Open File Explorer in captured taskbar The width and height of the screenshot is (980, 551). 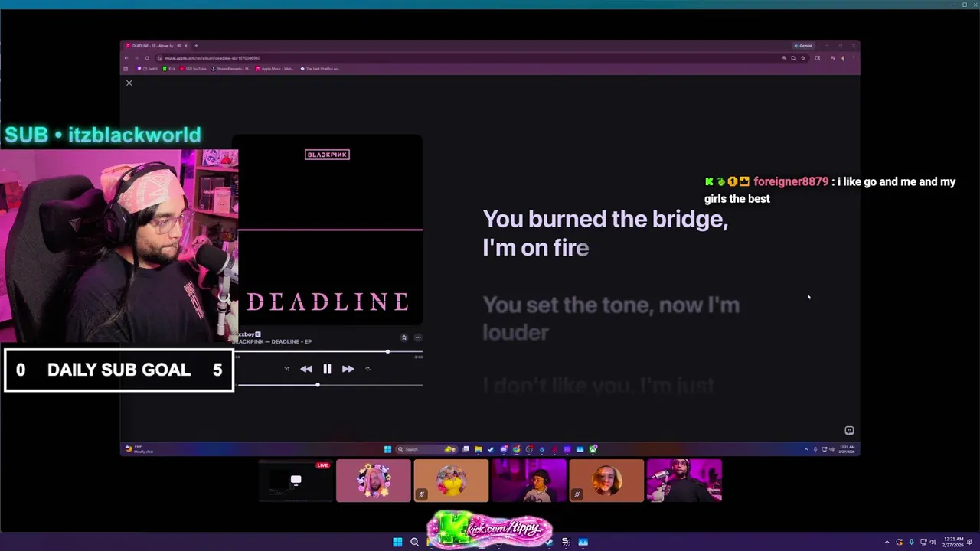(478, 449)
